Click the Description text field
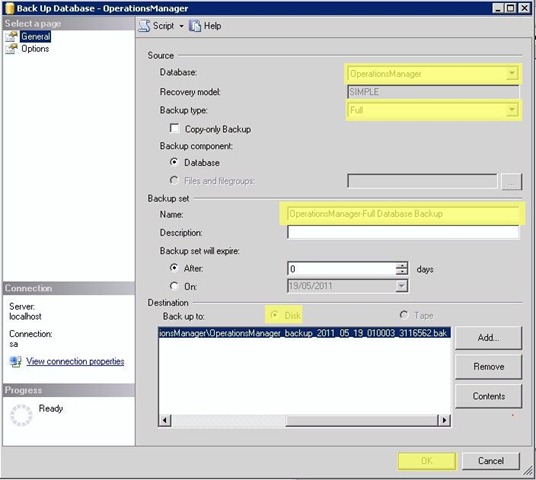 [x=403, y=232]
